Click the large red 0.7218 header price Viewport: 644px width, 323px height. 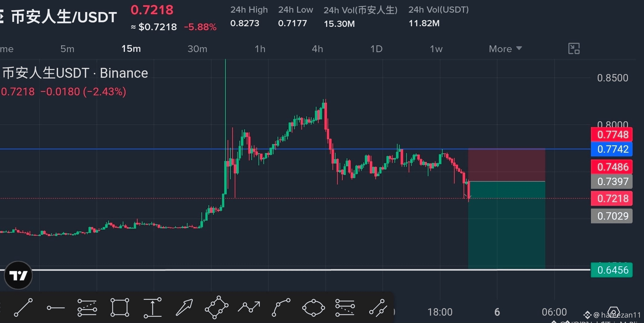152,10
